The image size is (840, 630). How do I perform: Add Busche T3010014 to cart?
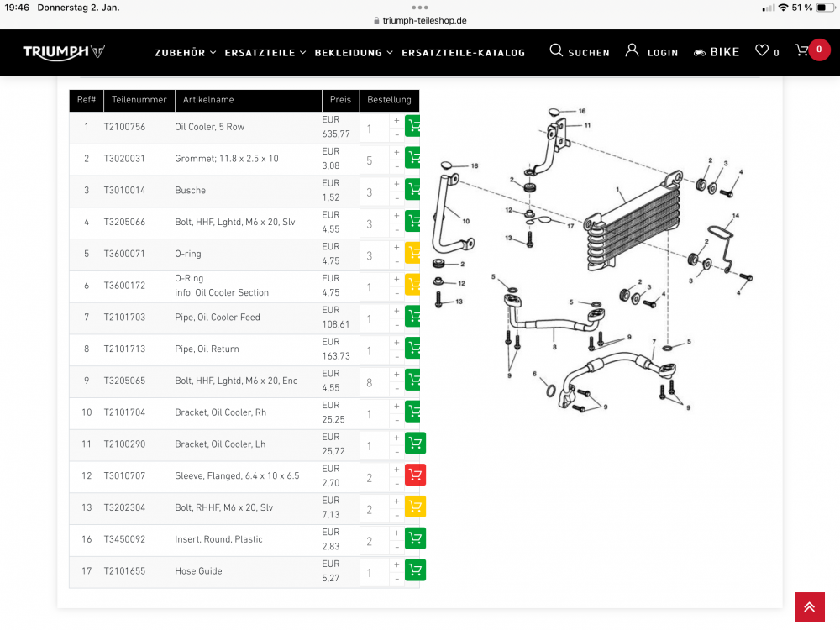point(412,190)
